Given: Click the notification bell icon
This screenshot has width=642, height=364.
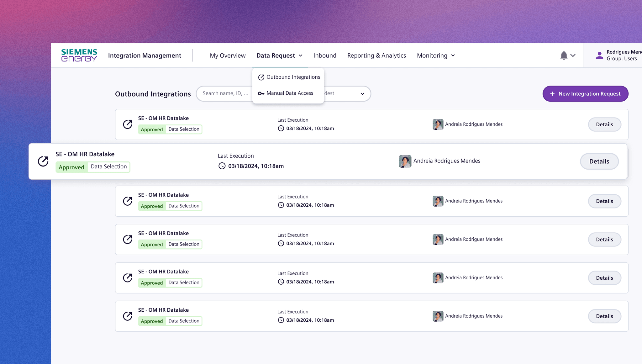Looking at the screenshot, I should [x=564, y=55].
